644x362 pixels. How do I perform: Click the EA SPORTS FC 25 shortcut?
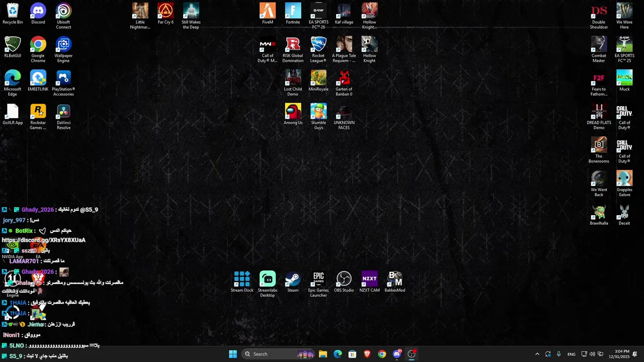pyautogui.click(x=624, y=49)
